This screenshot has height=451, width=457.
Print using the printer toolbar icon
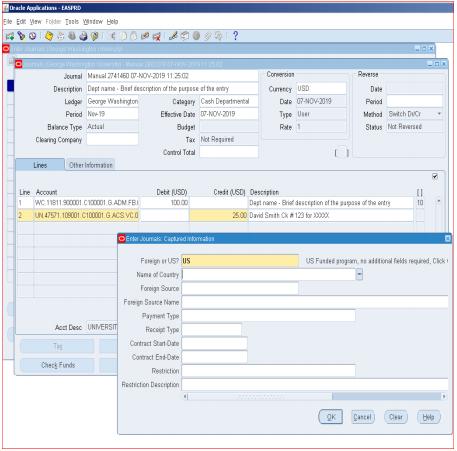(83, 36)
